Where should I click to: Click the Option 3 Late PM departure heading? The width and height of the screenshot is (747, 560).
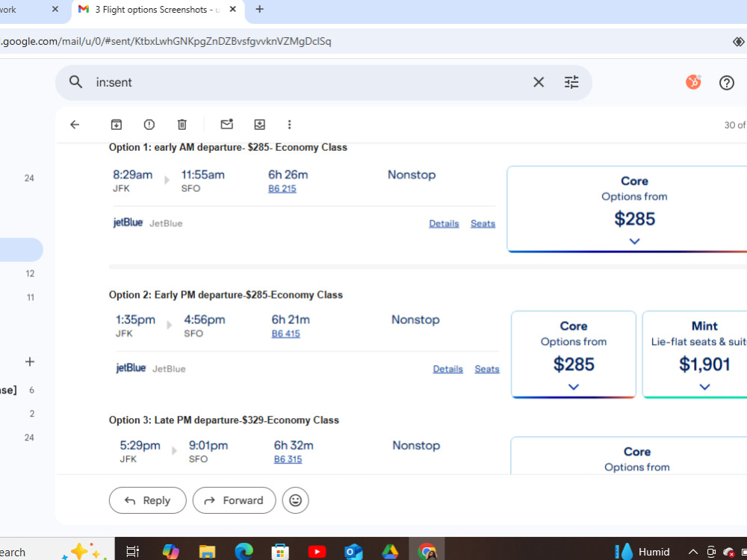tap(224, 420)
